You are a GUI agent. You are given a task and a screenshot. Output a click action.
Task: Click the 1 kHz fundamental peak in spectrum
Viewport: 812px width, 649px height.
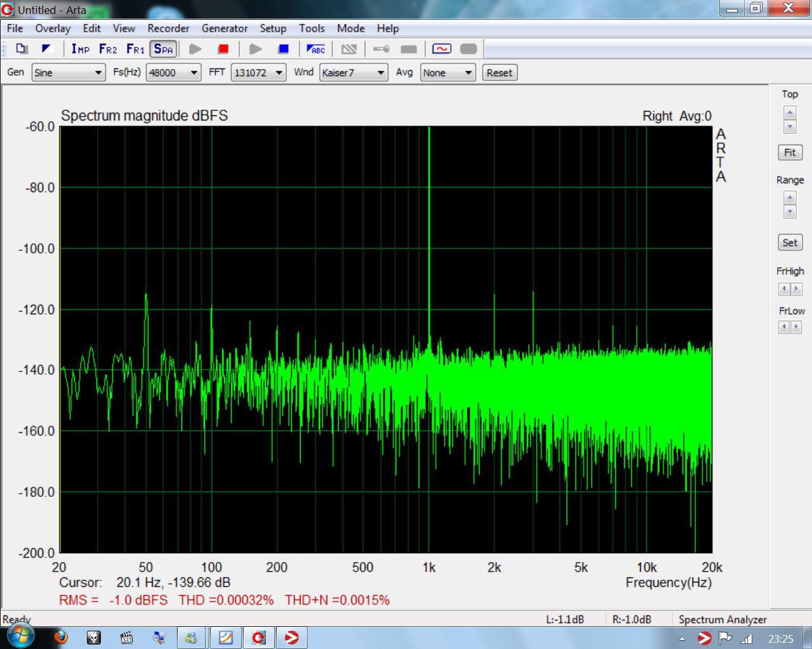point(429,235)
